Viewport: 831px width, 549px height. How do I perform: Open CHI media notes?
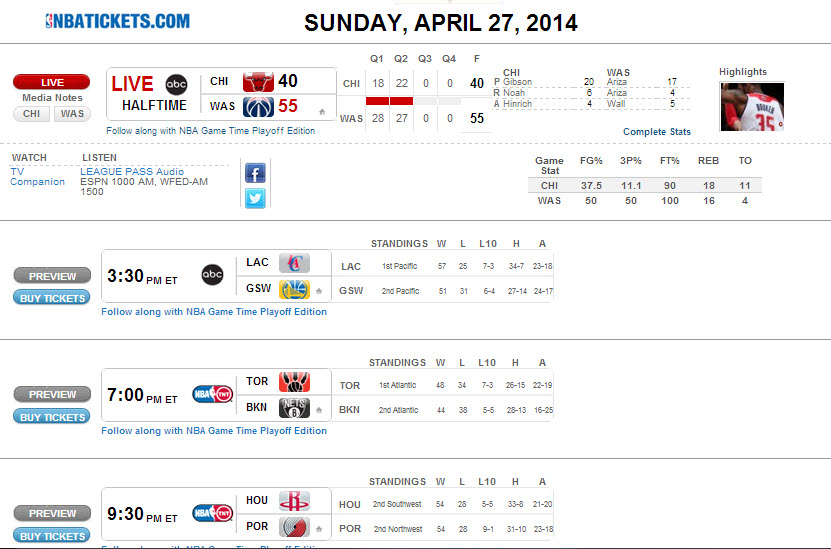(30, 114)
